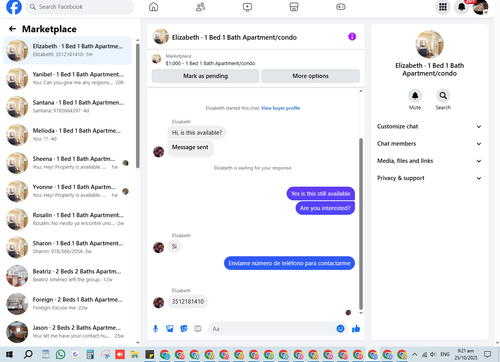Click the 'Hi, is this available?' message
Image resolution: width=500 pixels, height=362 pixels.
pos(197,133)
